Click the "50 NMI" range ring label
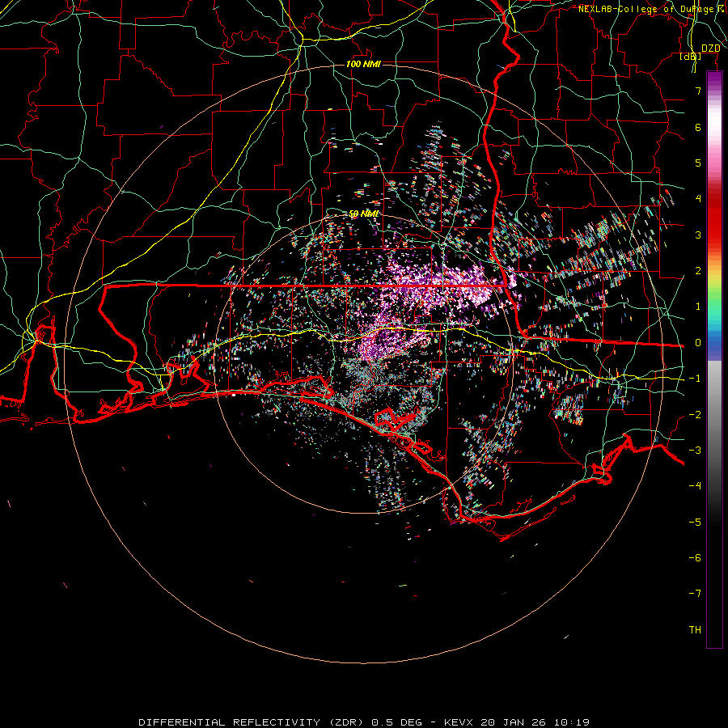 [x=363, y=214]
